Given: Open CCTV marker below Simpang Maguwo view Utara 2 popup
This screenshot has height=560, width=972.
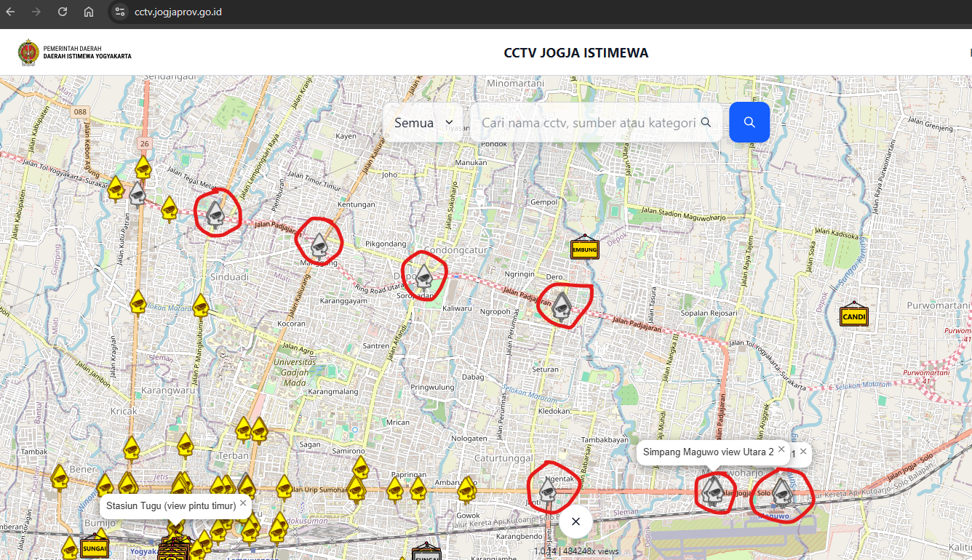Looking at the screenshot, I should (x=712, y=491).
